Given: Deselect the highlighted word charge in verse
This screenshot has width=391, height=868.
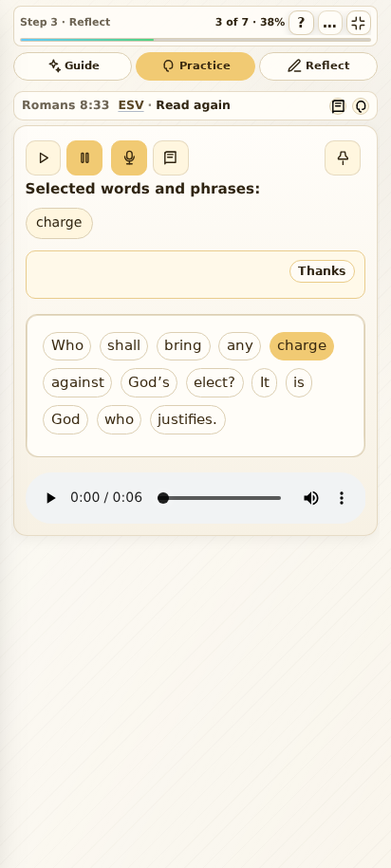Looking at the screenshot, I should (x=302, y=346).
